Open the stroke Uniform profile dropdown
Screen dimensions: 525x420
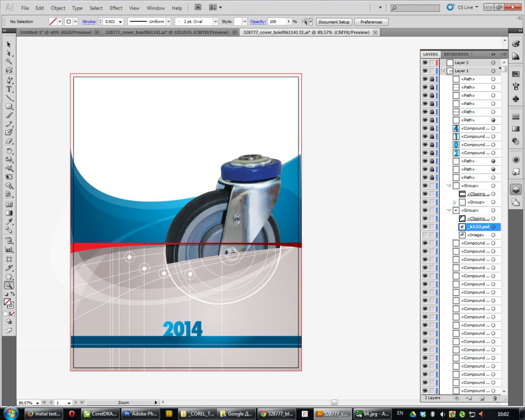pos(168,21)
